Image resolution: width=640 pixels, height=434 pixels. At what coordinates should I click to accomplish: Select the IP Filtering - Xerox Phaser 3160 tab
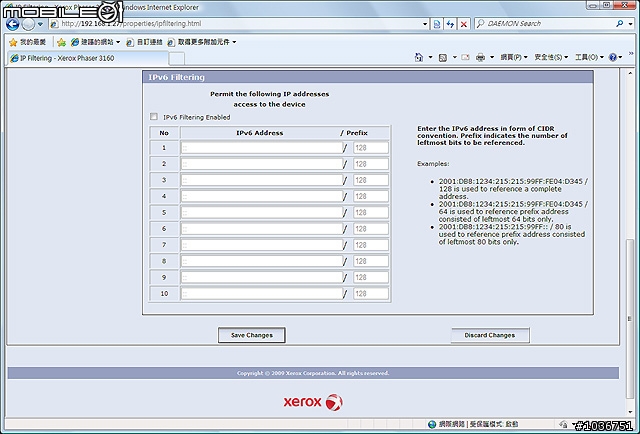pyautogui.click(x=87, y=58)
